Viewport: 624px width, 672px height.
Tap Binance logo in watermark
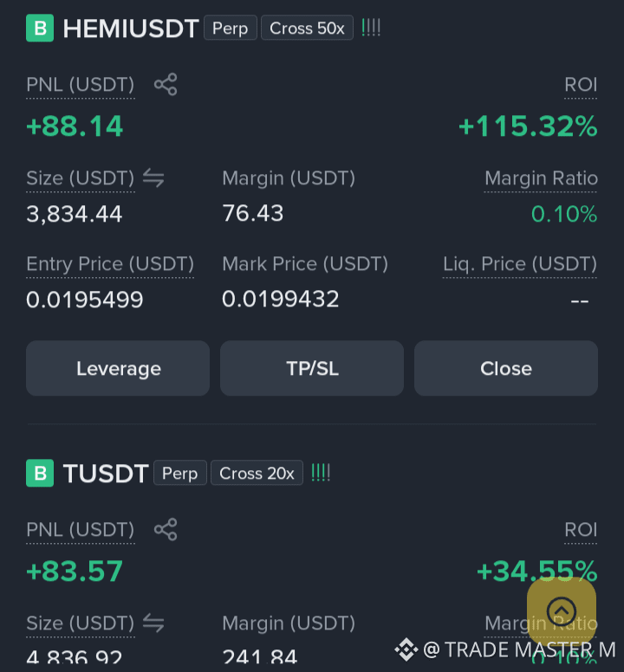406,649
